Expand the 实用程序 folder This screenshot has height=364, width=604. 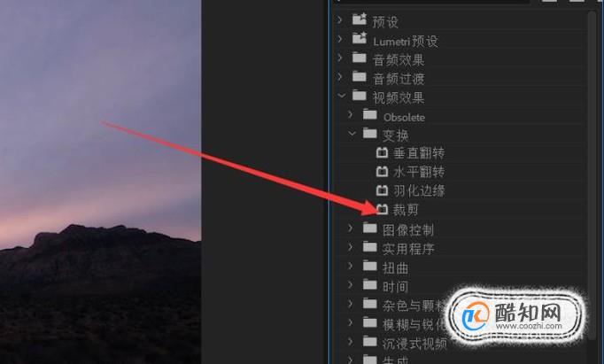350,247
